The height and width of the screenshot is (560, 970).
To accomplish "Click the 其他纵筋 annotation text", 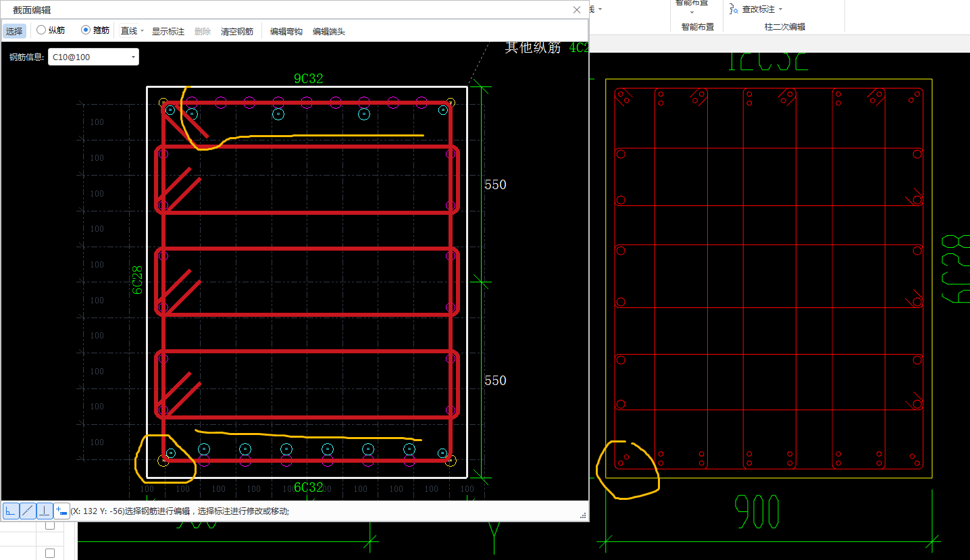I will (534, 48).
